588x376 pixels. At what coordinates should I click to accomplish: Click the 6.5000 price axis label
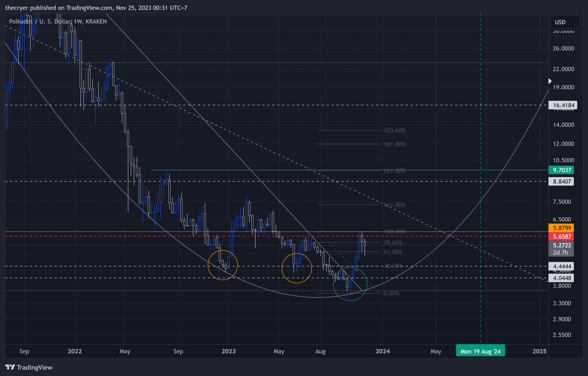[562, 220]
